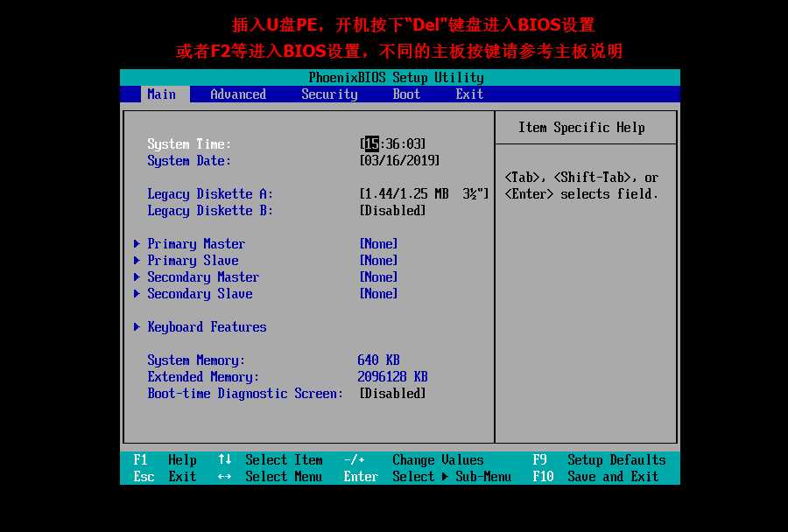Viewport: 788px width, 532px height.
Task: Open Secondary Master submenu label
Action: [203, 277]
